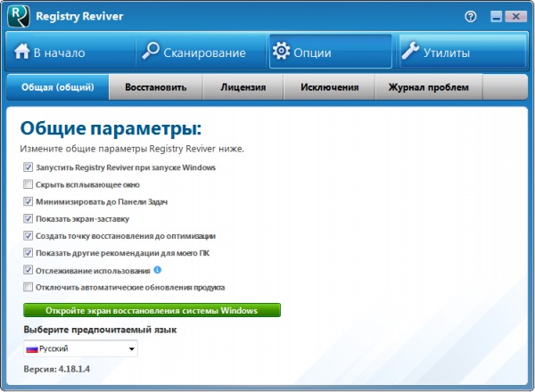Open the Лицензия tab
The height and width of the screenshot is (392, 535).
click(x=242, y=87)
